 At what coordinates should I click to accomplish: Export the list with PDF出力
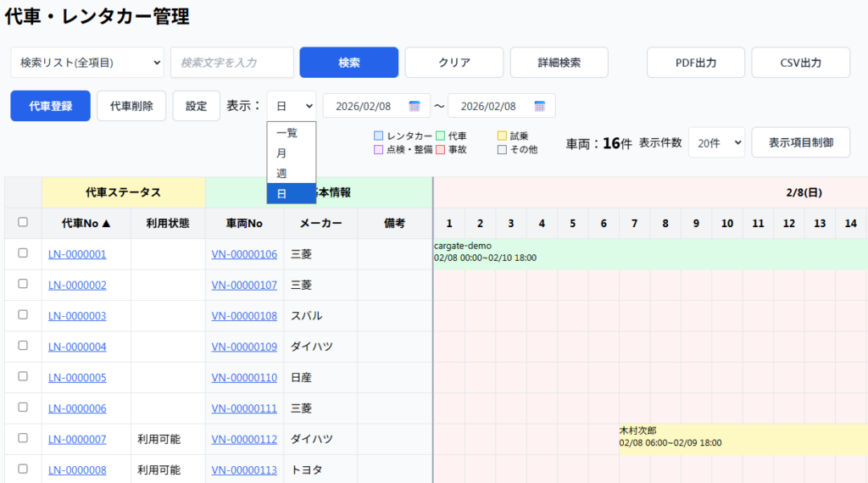[x=695, y=63]
